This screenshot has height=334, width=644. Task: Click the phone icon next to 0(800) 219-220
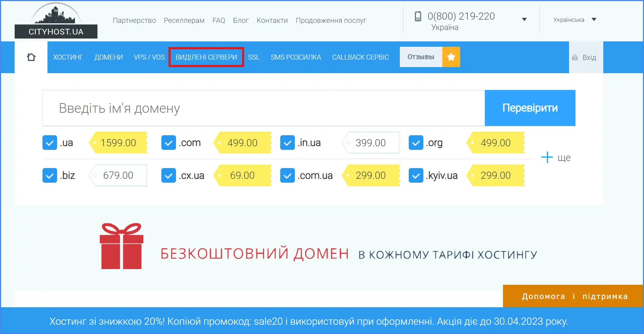click(418, 16)
